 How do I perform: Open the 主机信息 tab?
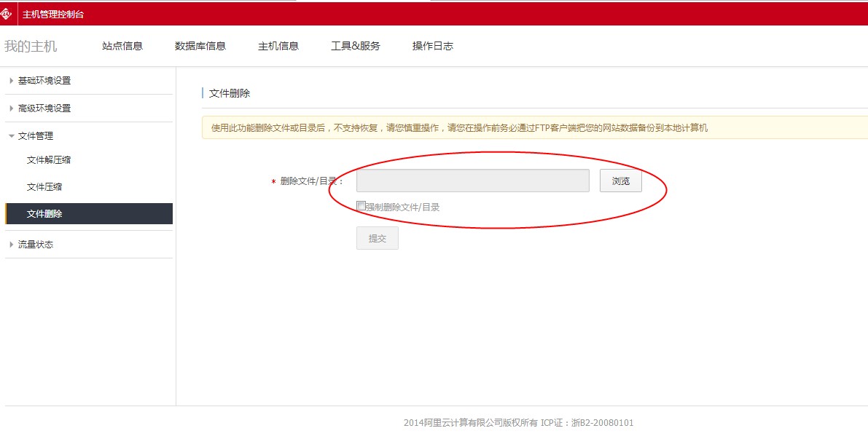pyautogui.click(x=278, y=46)
